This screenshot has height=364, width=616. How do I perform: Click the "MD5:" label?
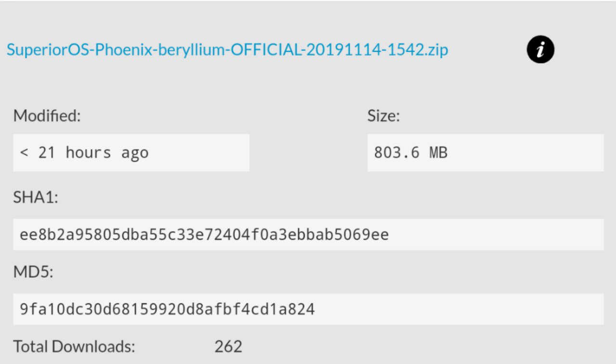(33, 272)
